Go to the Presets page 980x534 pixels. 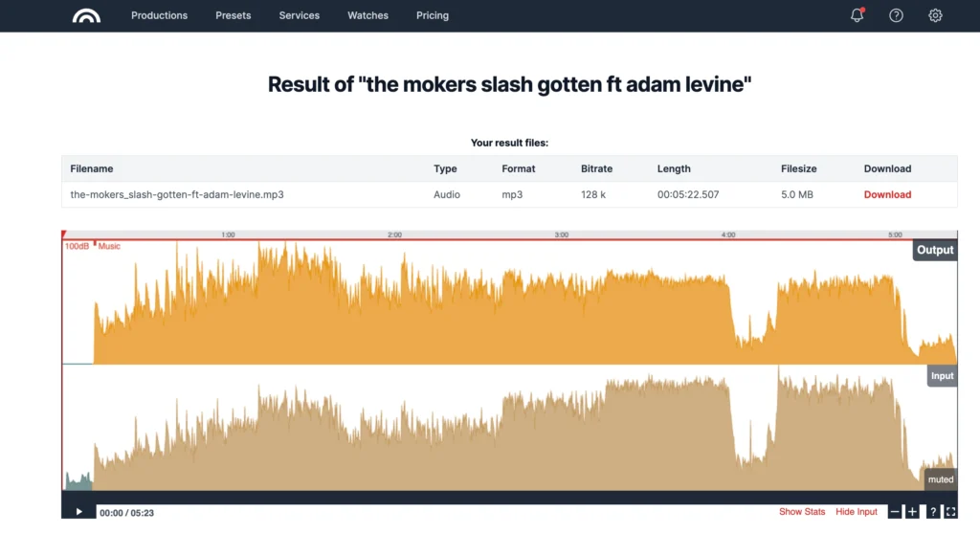coord(234,15)
